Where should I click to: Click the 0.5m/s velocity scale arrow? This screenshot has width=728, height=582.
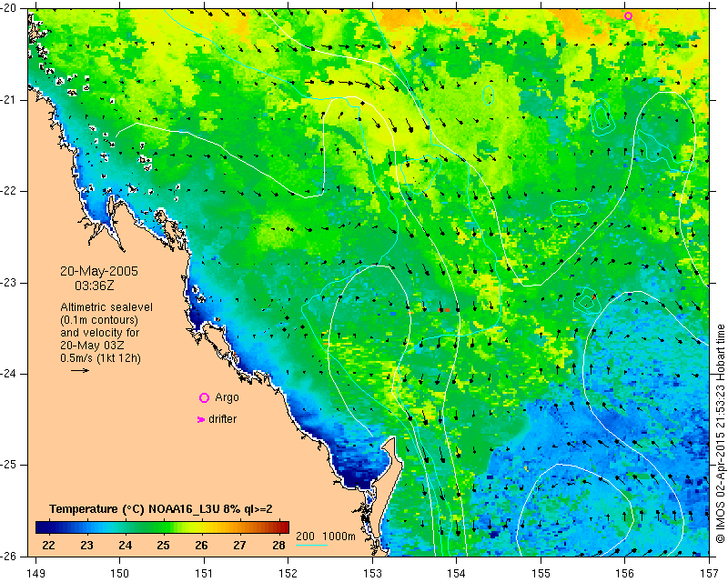pos(80,370)
